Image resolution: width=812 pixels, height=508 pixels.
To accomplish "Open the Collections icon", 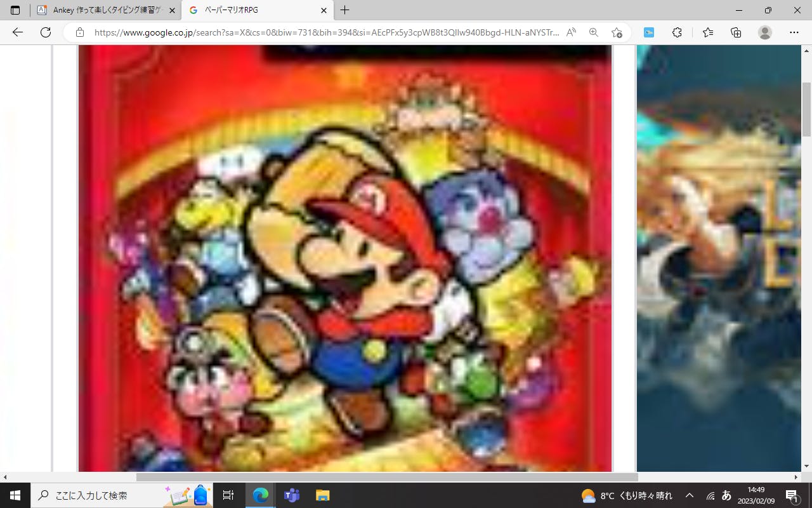I will click(x=736, y=32).
